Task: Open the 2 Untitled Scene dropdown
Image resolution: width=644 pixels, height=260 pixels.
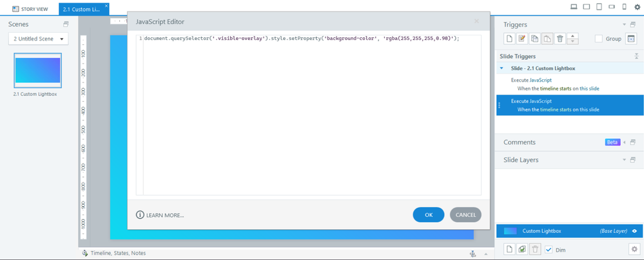Action: 39,39
